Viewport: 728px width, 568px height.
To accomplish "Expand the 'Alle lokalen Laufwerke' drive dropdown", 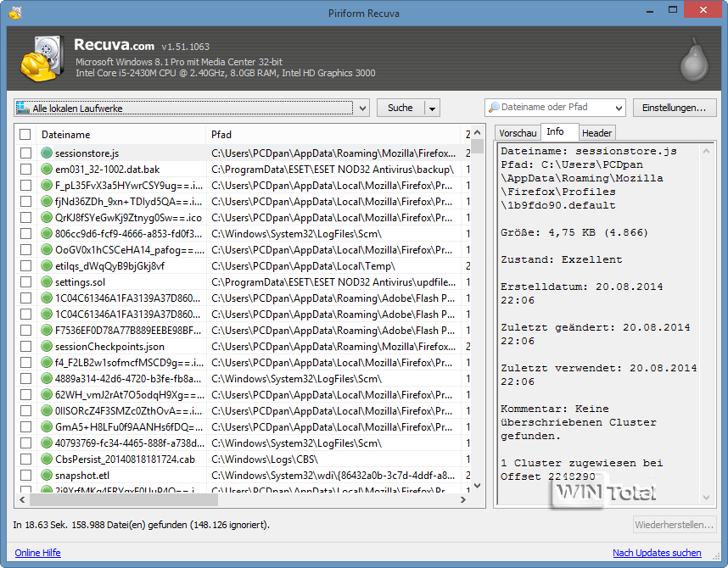I will coord(362,108).
